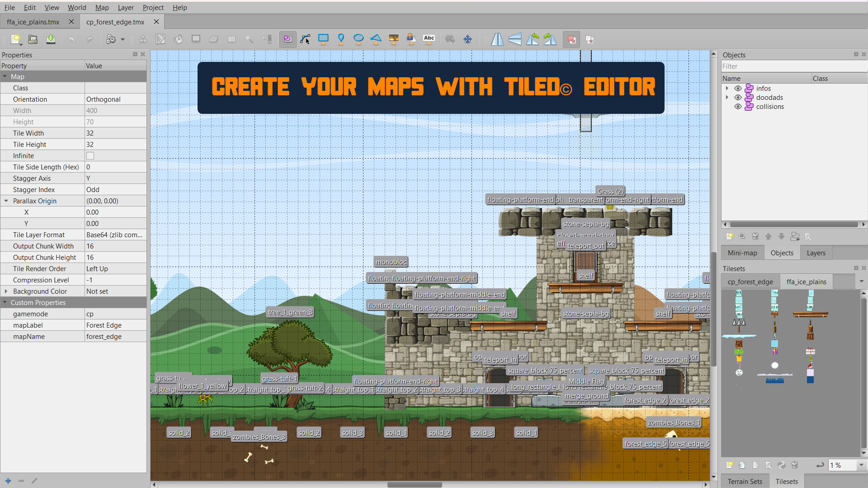
Task: Click the Rotate Right icon
Action: (x=550, y=39)
